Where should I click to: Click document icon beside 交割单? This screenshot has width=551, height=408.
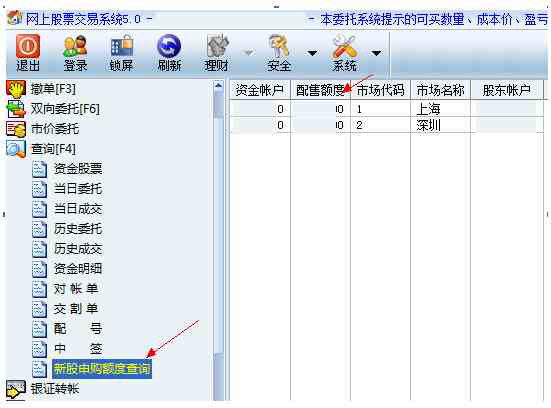[39, 309]
